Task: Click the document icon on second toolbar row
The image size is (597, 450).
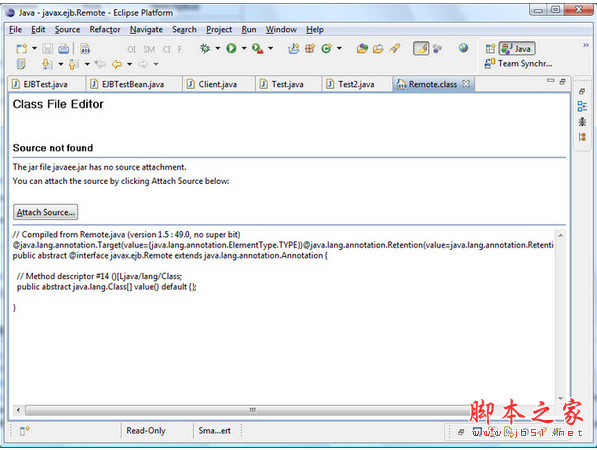Action: [21, 64]
